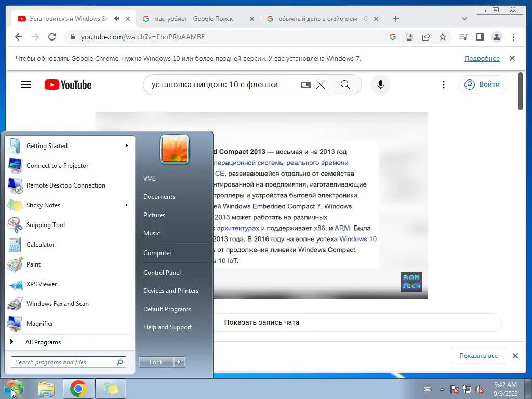
Task: Expand the Sticky Notes jump list arrow
Action: [x=126, y=205]
